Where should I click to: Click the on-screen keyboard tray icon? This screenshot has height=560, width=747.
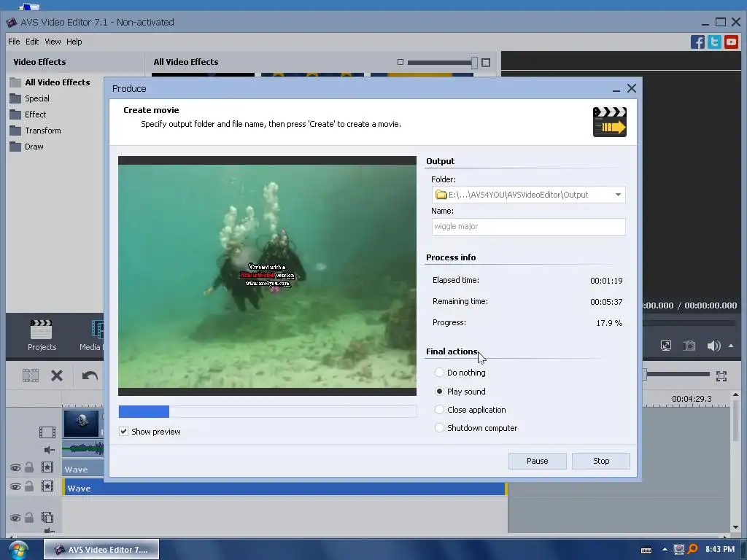(646, 550)
